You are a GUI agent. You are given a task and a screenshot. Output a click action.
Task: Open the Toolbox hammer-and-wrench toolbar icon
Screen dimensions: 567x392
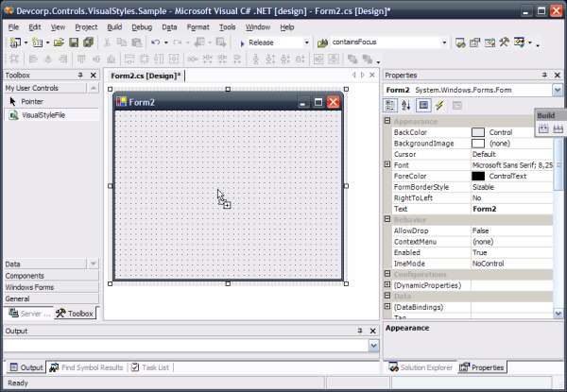point(504,43)
